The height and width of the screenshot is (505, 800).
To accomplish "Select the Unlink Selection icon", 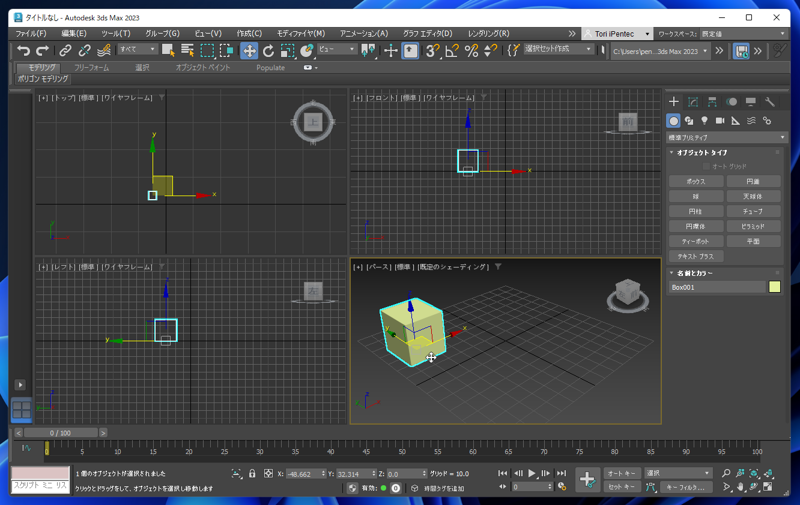I will [84, 50].
